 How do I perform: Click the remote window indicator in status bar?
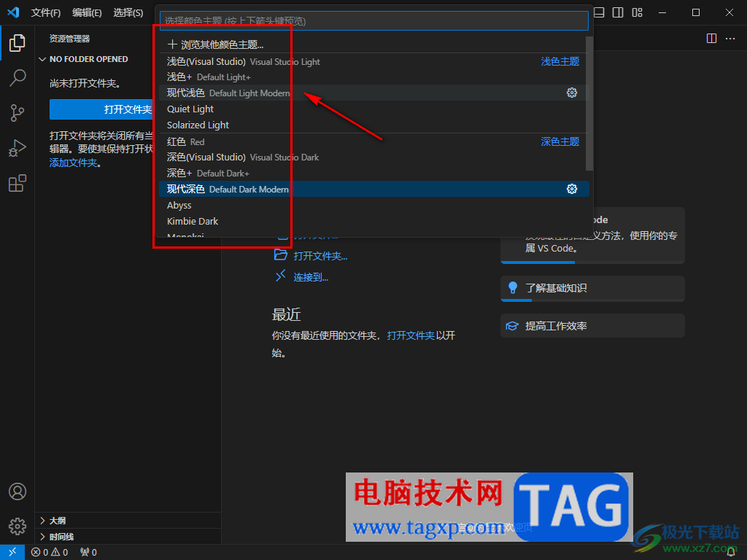12,552
